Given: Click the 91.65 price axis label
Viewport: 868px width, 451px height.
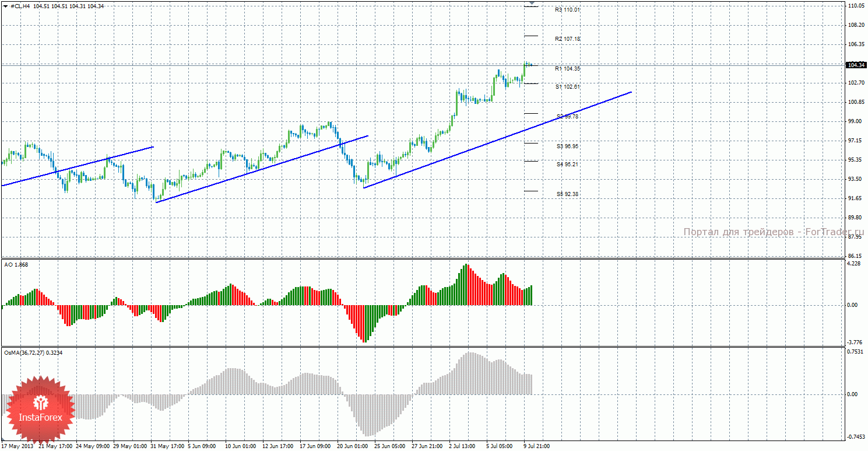Looking at the screenshot, I should [855, 198].
